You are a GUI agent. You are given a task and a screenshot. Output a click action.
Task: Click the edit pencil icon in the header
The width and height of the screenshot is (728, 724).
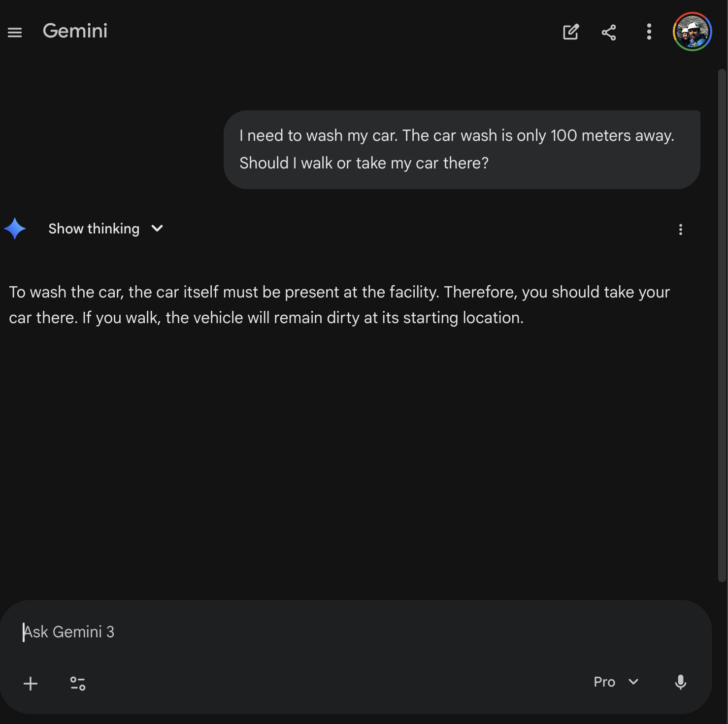[x=570, y=32]
